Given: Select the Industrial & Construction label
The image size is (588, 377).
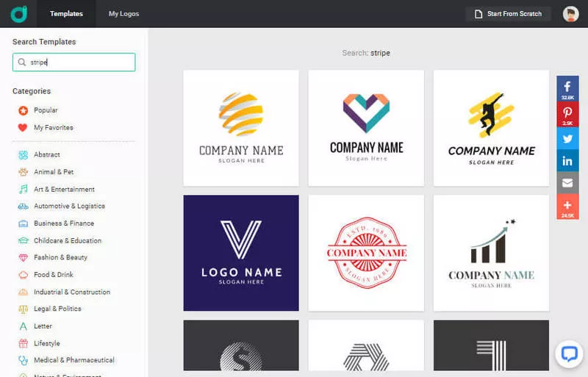Looking at the screenshot, I should tap(72, 292).
